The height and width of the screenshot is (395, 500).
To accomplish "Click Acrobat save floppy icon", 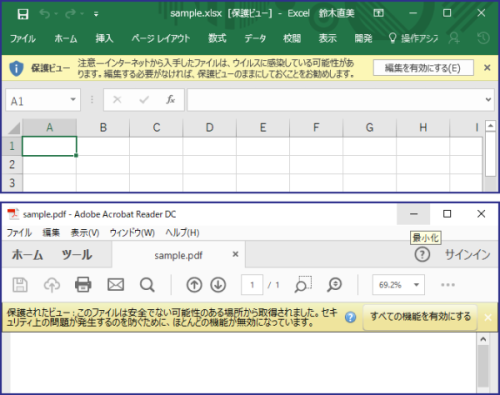I will tap(20, 285).
